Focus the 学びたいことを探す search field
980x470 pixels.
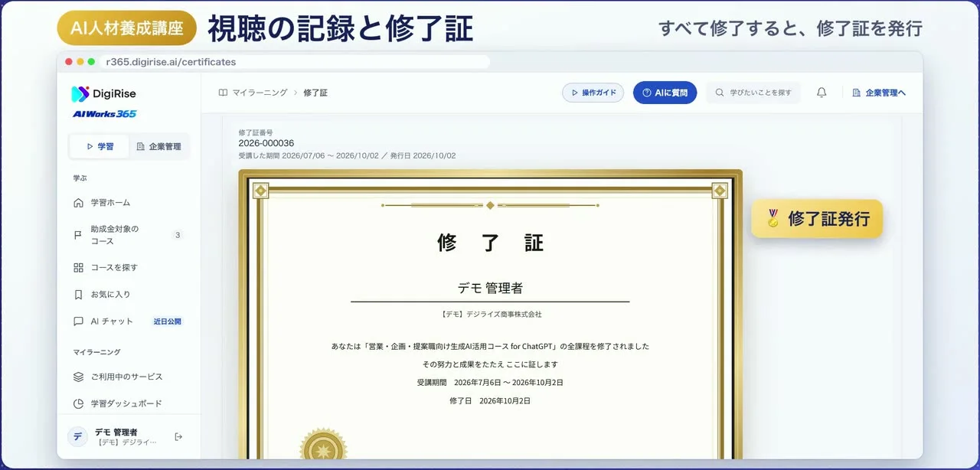[753, 93]
